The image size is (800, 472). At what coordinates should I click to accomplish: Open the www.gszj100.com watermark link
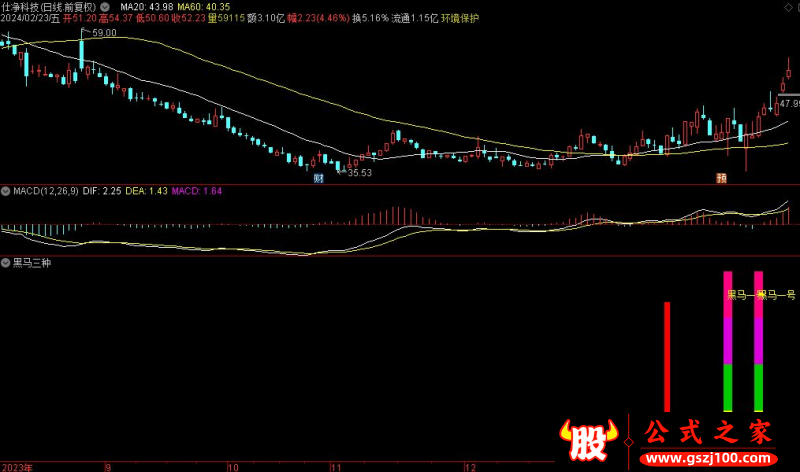(700, 457)
